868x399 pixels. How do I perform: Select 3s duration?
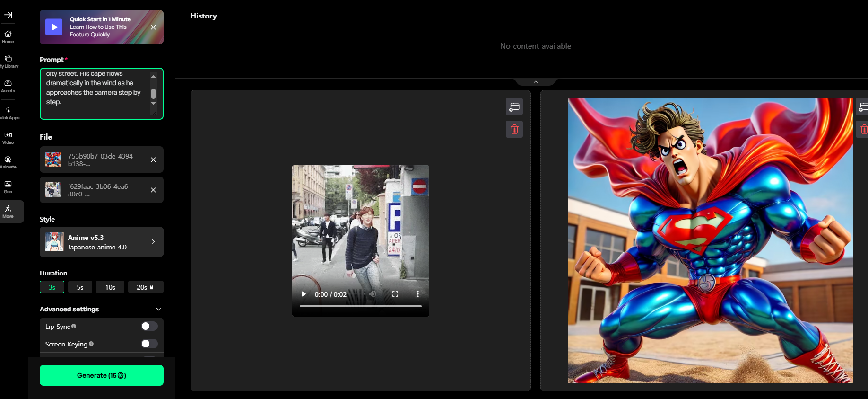tap(52, 287)
